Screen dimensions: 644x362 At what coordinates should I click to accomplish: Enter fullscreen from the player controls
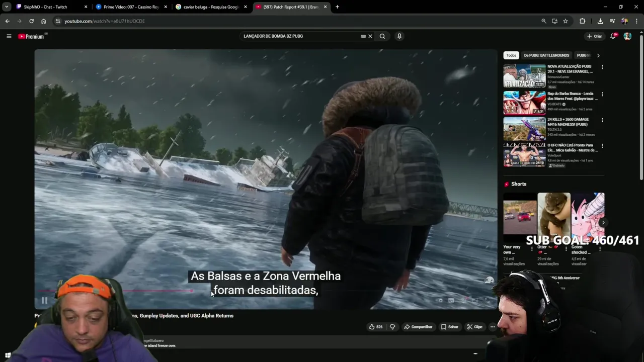(x=487, y=301)
